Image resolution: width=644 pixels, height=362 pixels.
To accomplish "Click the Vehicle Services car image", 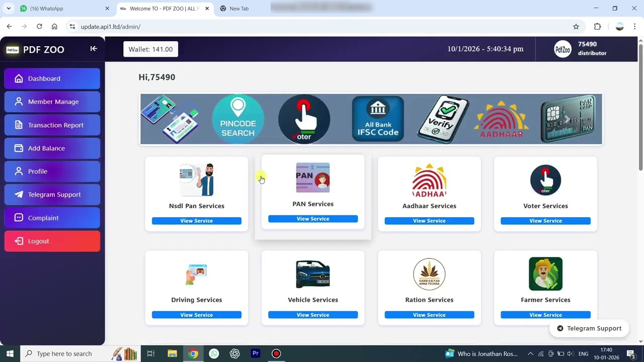I will (x=313, y=274).
